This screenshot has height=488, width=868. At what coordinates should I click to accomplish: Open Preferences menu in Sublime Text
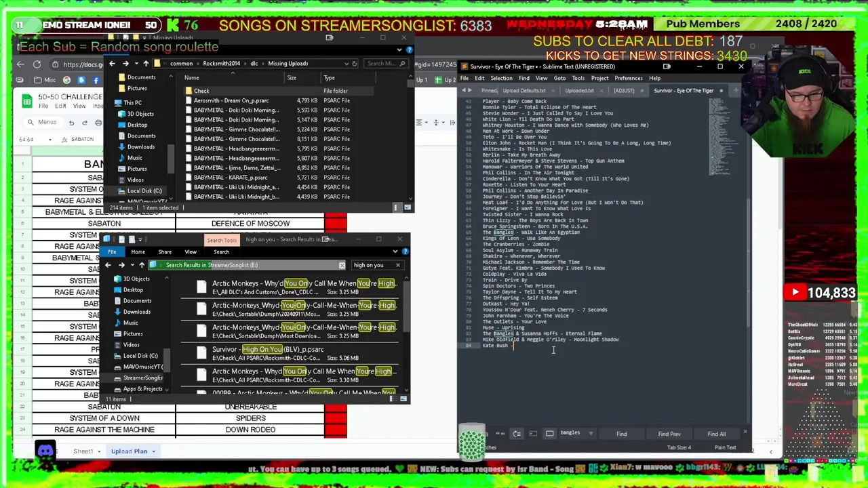629,79
